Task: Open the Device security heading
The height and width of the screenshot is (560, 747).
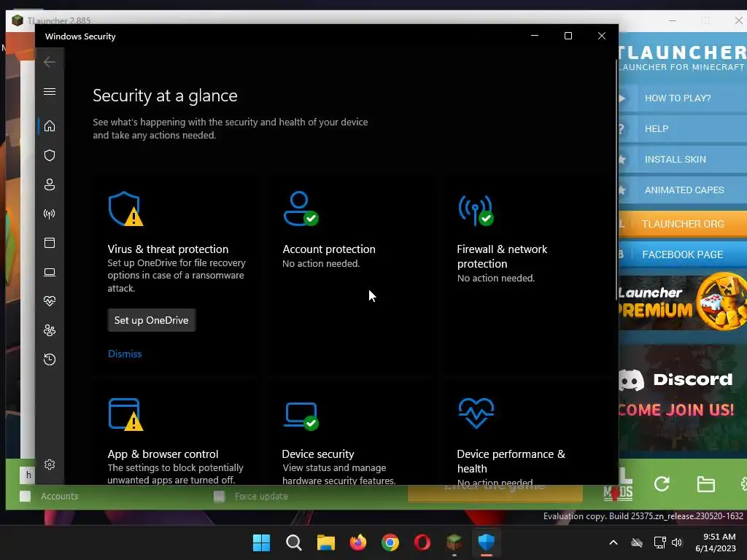Action: coord(318,454)
